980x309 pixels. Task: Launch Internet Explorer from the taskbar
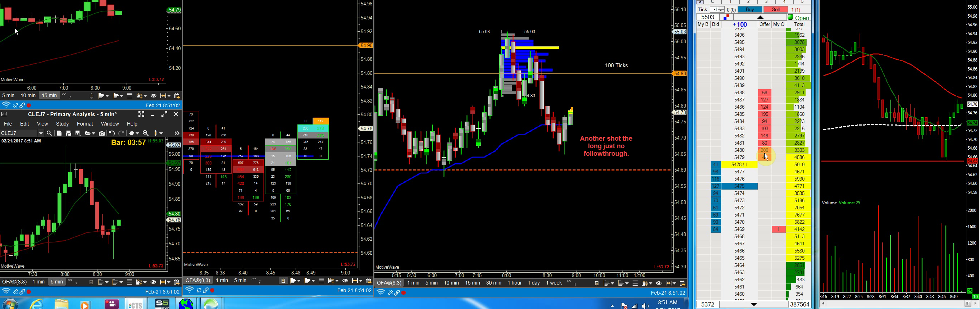click(x=37, y=304)
